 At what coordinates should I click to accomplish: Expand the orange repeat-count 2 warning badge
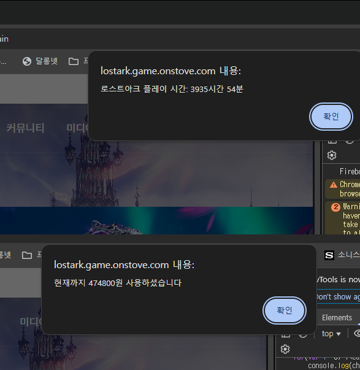pyautogui.click(x=335, y=207)
